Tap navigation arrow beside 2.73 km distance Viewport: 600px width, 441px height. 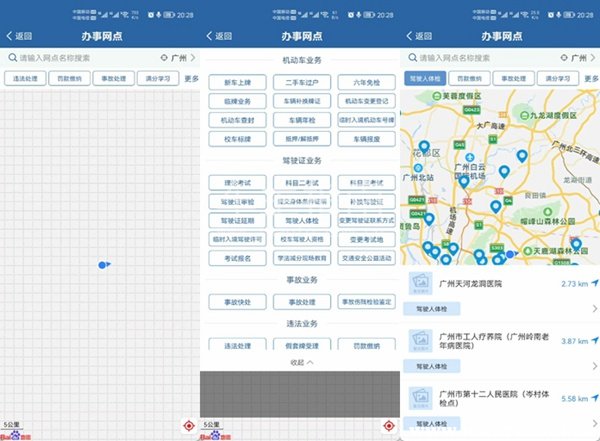[x=593, y=284]
